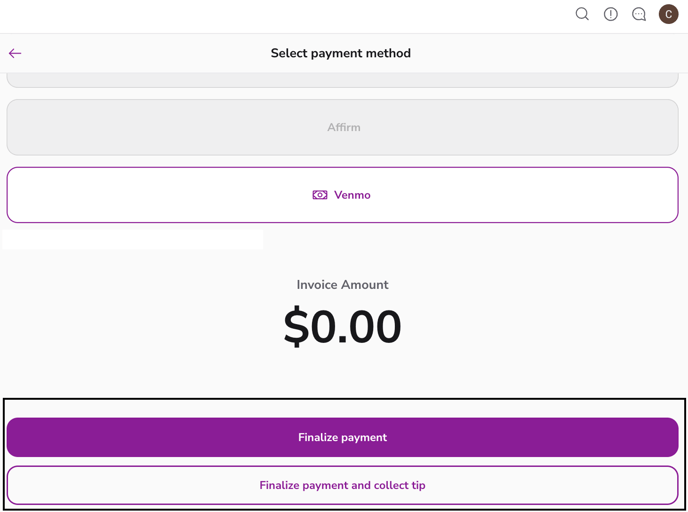Choose the Venmo payment method button
The image size is (688, 512).
[x=500, y=195]
